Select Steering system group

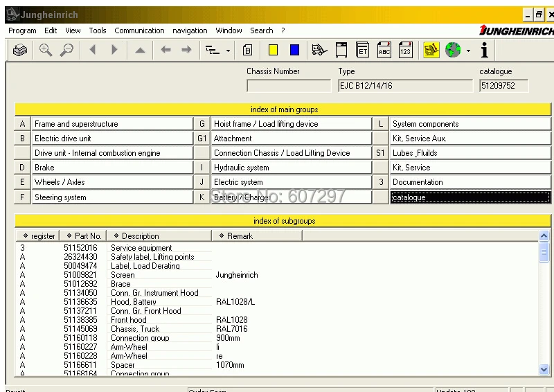click(112, 197)
